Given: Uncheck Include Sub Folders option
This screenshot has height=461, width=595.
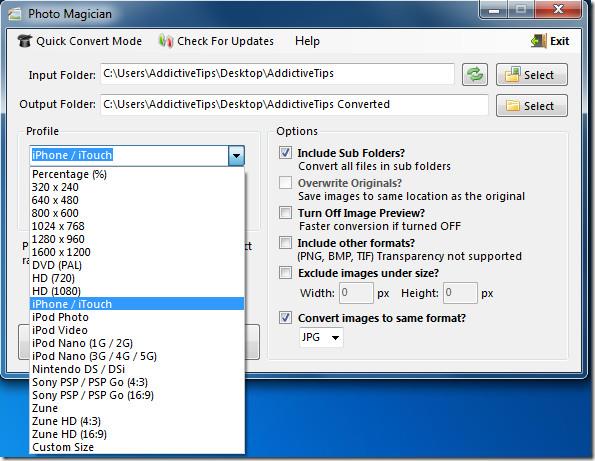Looking at the screenshot, I should tap(285, 153).
